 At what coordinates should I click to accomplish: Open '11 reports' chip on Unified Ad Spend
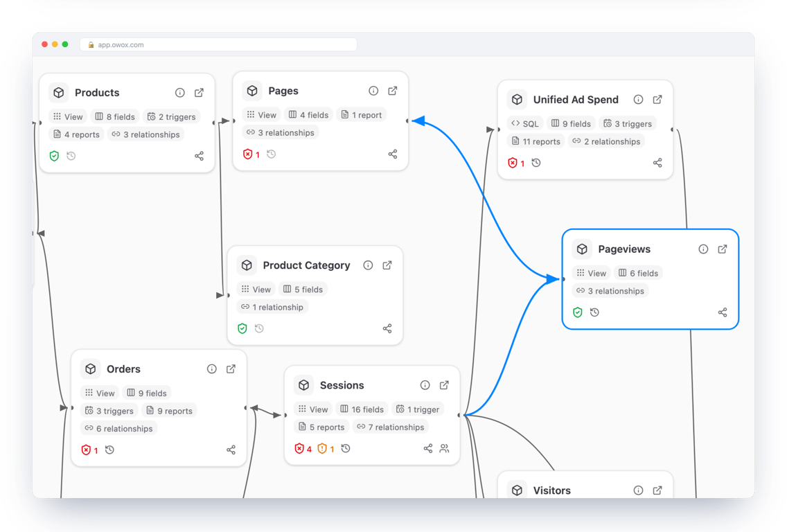point(536,141)
